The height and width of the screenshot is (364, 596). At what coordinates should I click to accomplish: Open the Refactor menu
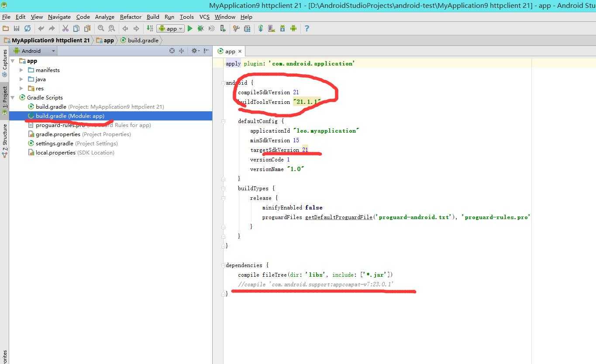point(131,17)
